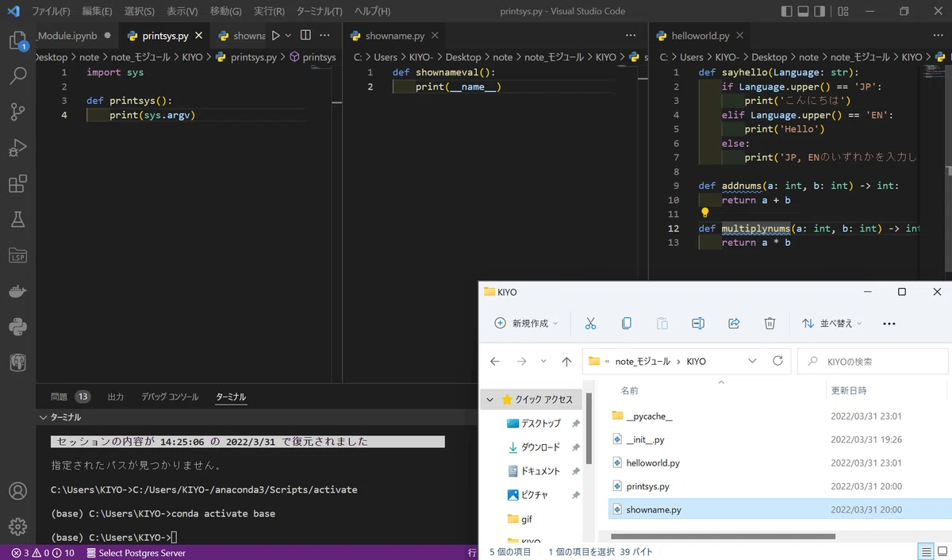Click Rename icon in KIYO Explorer toolbar
The image size is (952, 560).
[698, 324]
